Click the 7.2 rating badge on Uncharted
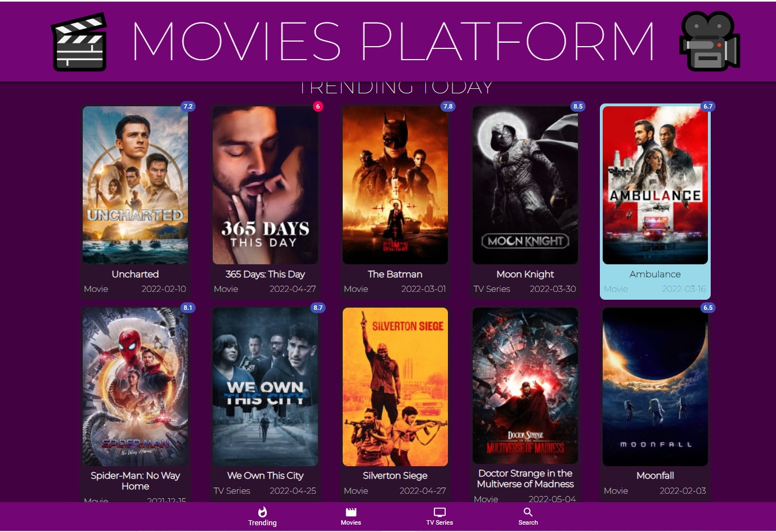This screenshot has height=532, width=776. (x=188, y=106)
